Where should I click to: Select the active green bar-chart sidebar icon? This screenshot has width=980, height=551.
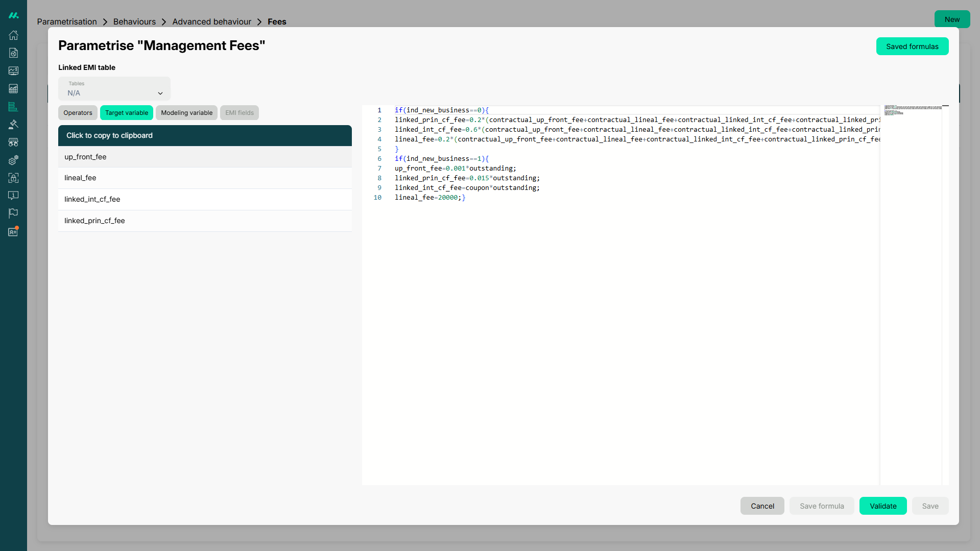click(14, 107)
